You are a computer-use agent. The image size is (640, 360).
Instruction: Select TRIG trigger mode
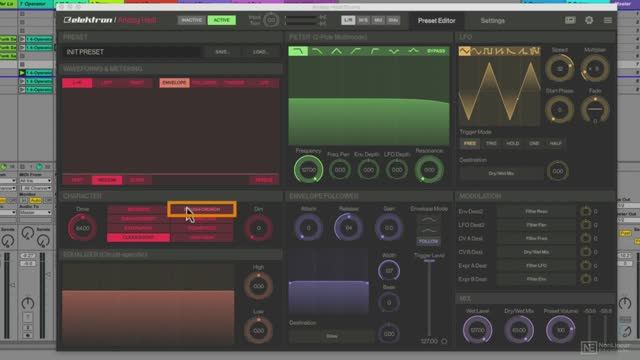[x=491, y=144]
